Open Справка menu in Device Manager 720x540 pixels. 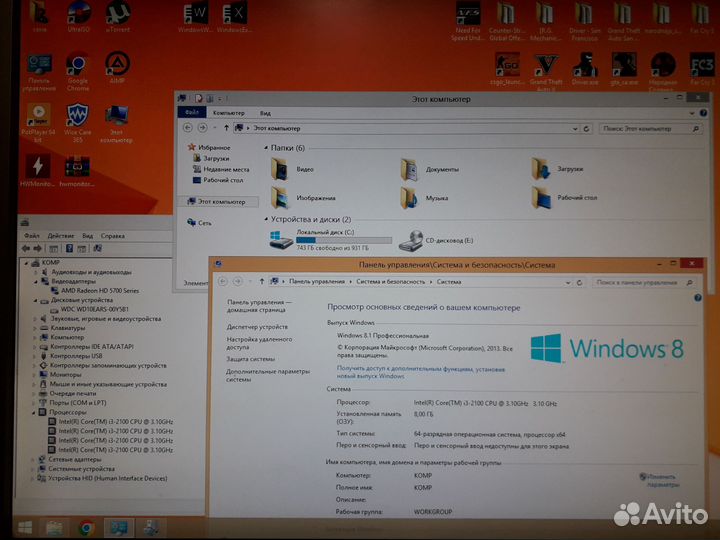pos(112,236)
